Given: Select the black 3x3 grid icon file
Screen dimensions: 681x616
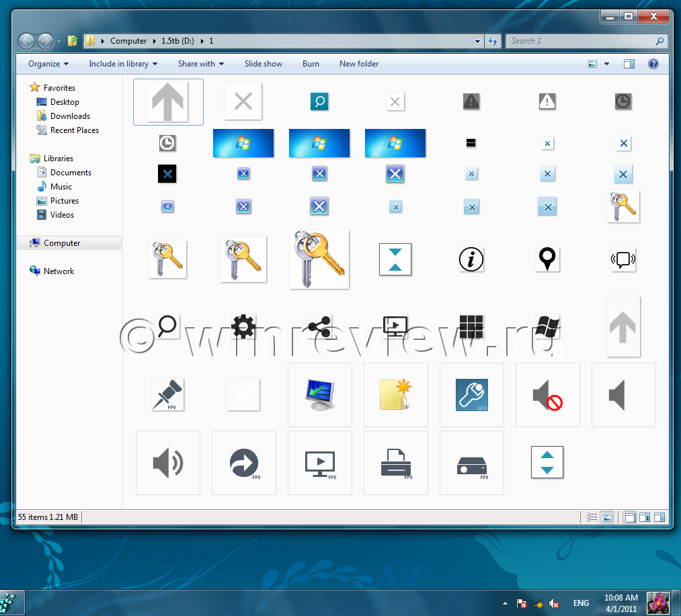Looking at the screenshot, I should [x=471, y=326].
